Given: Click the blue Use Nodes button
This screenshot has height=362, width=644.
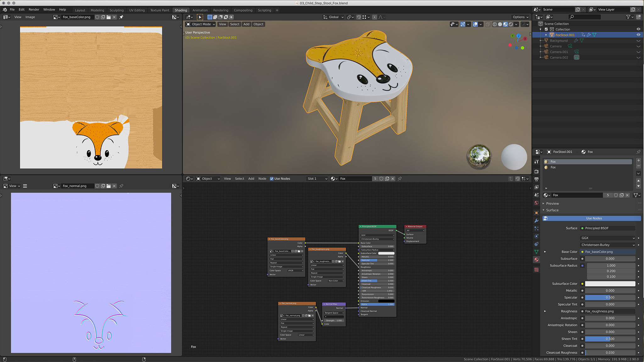Looking at the screenshot, I should tap(591, 218).
